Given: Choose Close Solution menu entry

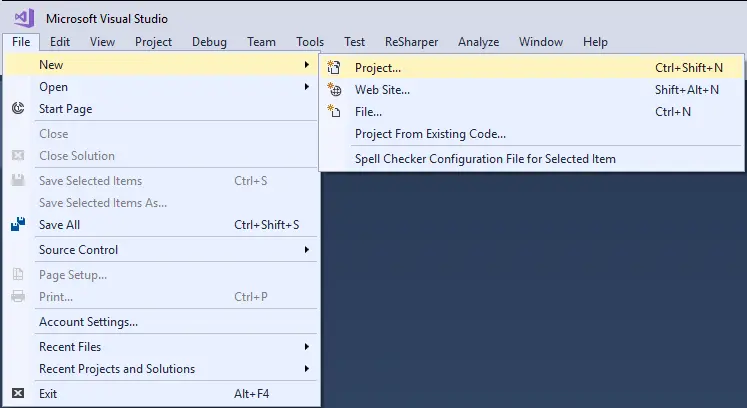Looking at the screenshot, I should pyautogui.click(x=161, y=155).
